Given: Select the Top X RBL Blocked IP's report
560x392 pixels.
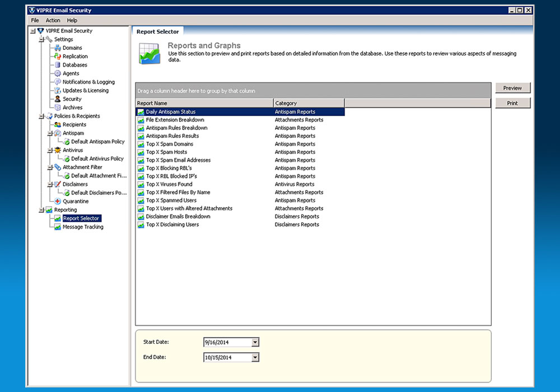Looking at the screenshot, I should [240, 176].
